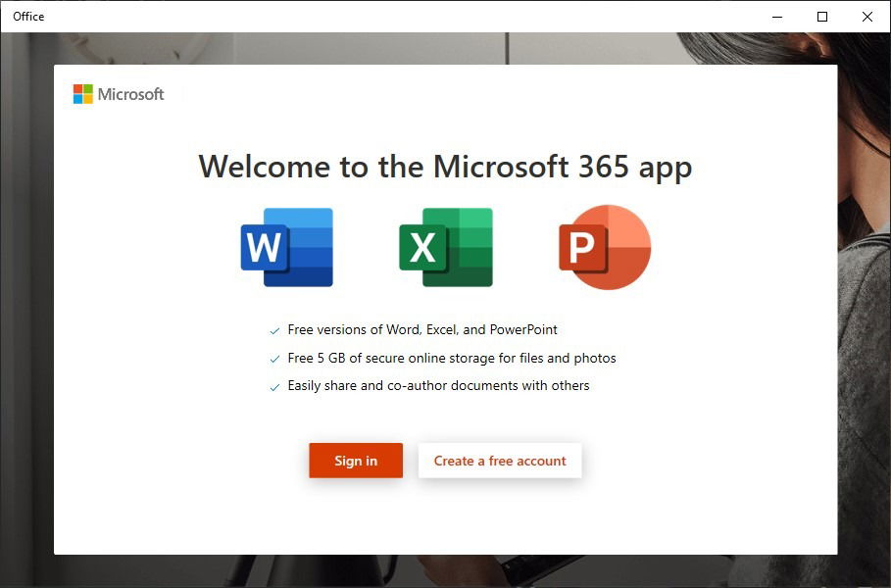Click Create a free account

(500, 461)
